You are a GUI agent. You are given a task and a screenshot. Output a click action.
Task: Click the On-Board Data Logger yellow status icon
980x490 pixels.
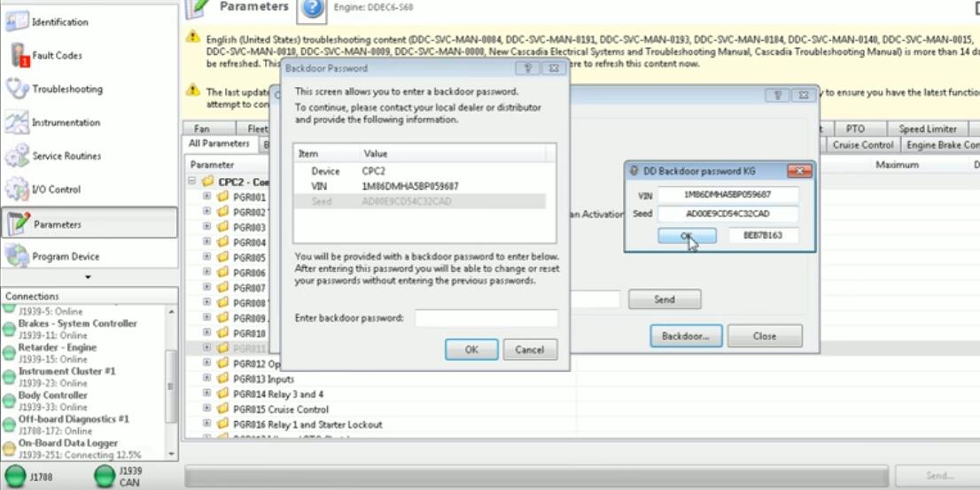9,448
